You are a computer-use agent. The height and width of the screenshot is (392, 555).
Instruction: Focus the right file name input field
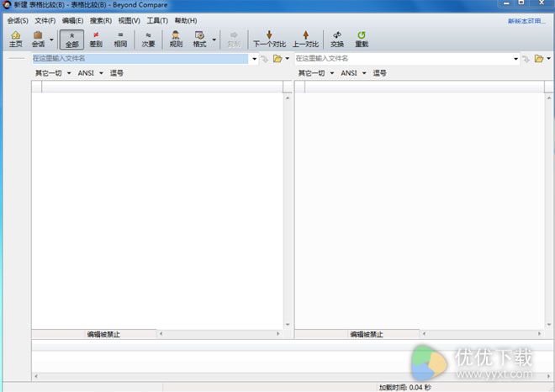pyautogui.click(x=404, y=58)
